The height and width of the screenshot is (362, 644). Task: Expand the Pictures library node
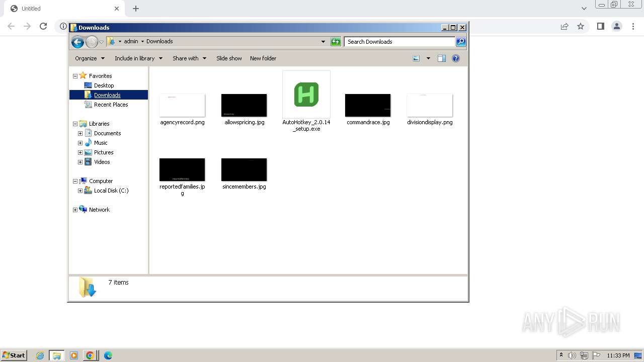(x=80, y=153)
